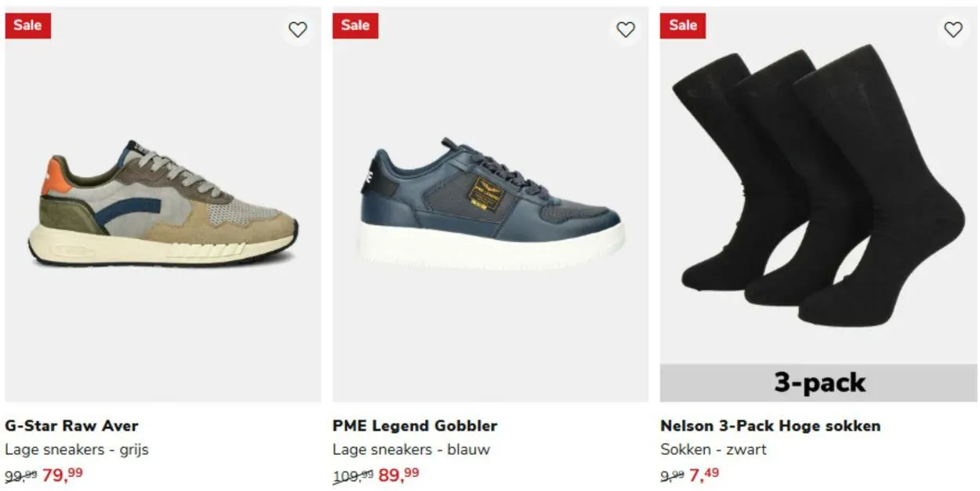The height and width of the screenshot is (491, 980).
Task: Click the crossed-out 109,99 price
Action: pos(354,475)
